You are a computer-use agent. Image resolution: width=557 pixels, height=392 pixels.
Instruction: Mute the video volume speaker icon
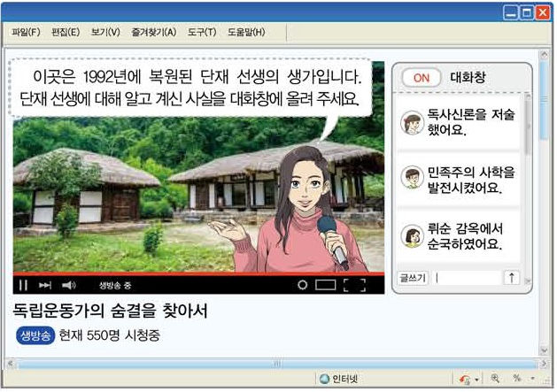[x=69, y=285]
